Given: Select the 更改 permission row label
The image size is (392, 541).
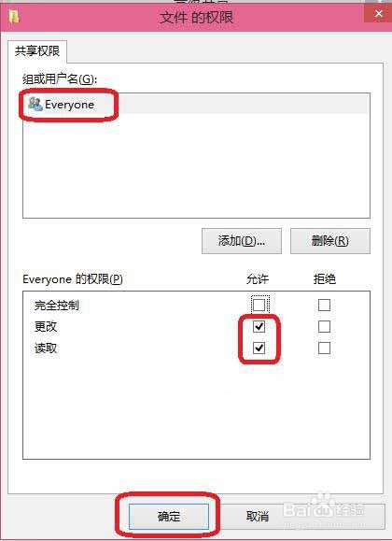Looking at the screenshot, I should (x=46, y=326).
